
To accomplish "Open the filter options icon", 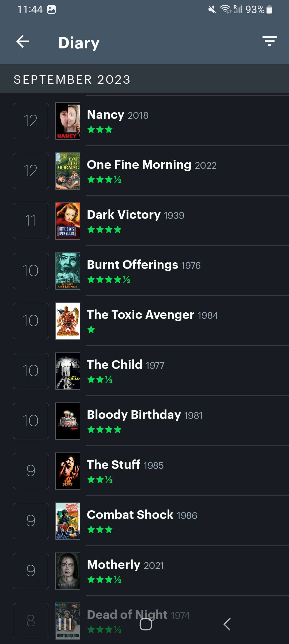I will point(269,41).
